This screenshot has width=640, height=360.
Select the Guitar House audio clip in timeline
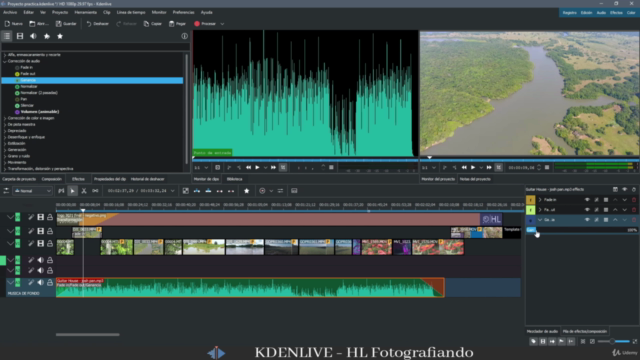coord(250,288)
